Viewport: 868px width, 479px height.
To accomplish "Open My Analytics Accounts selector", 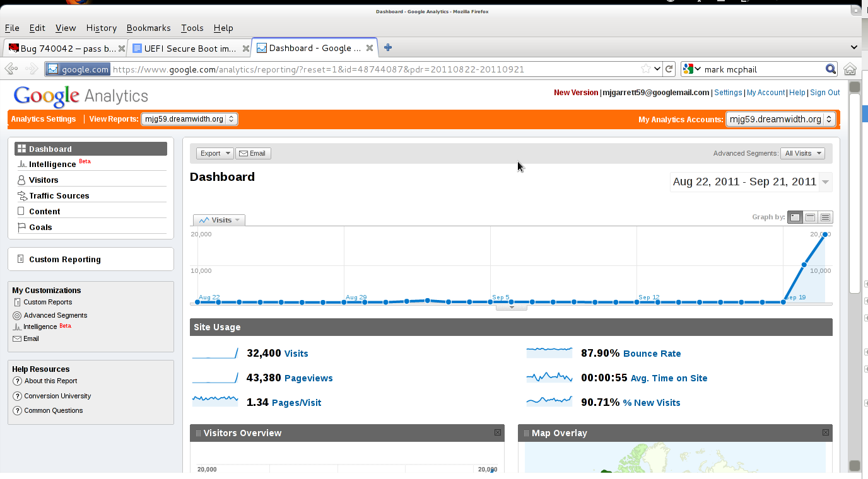I will (780, 118).
